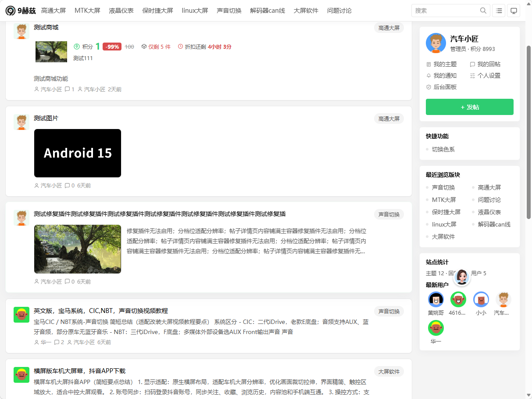Open linux大屏 in top navigation
Image resolution: width=532 pixels, height=399 pixels.
(x=195, y=11)
